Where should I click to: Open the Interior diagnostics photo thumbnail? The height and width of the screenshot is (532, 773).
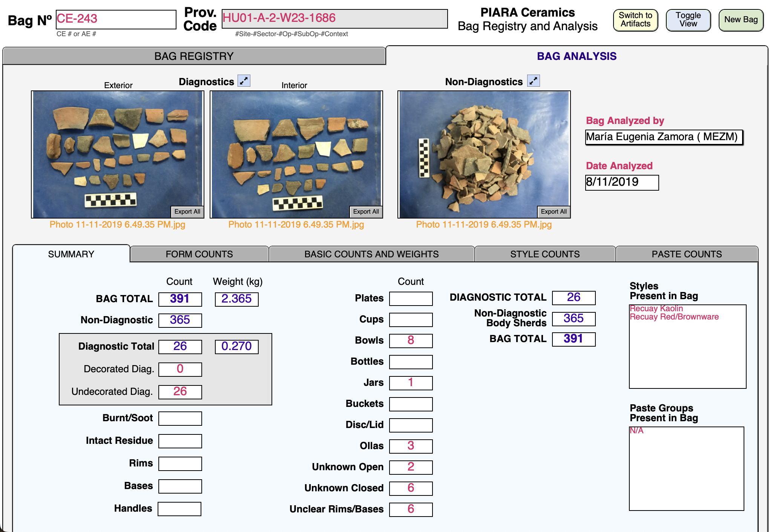click(x=296, y=151)
